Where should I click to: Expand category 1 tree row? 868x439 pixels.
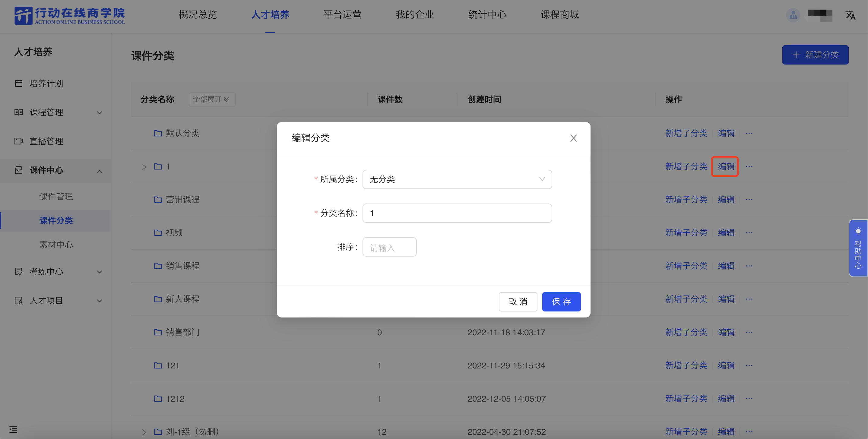coord(144,167)
